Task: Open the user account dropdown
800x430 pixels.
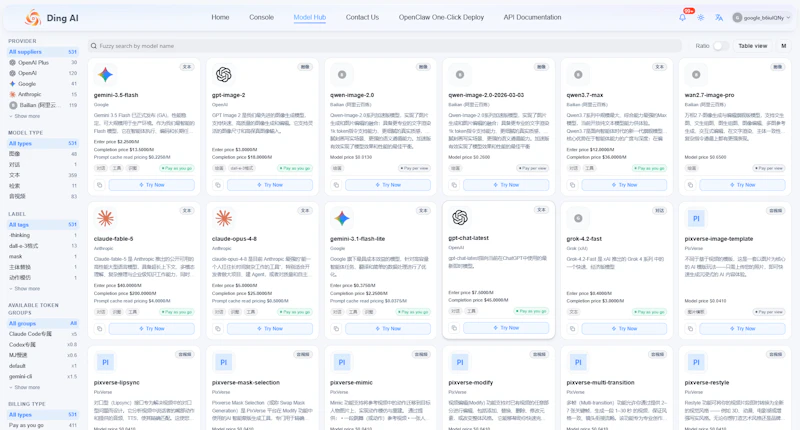Action: tap(762, 17)
